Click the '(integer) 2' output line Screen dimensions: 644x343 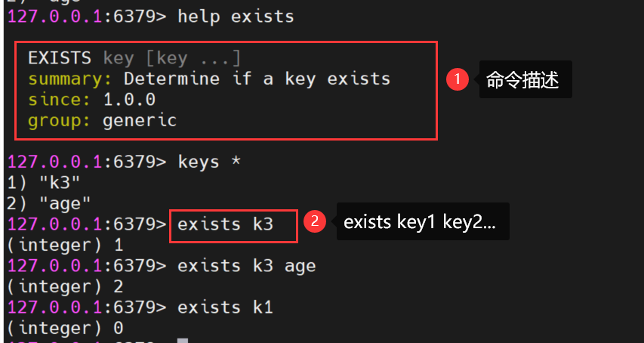[x=65, y=287]
